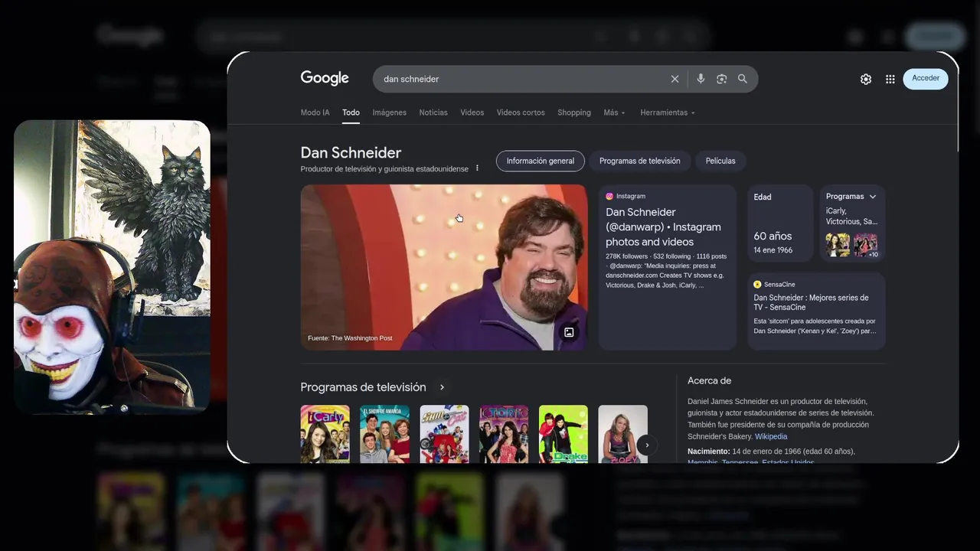980x551 pixels.
Task: Click the main Dan Schneider photo
Action: (x=444, y=267)
